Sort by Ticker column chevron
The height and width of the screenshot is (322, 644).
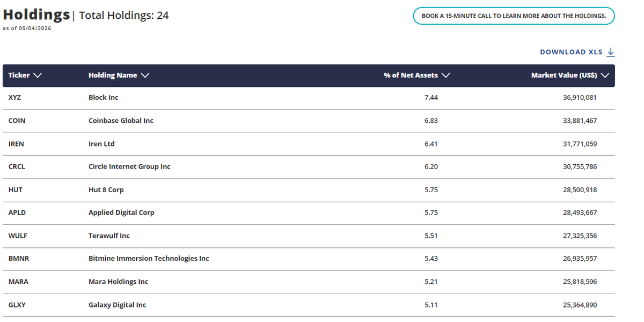(38, 76)
